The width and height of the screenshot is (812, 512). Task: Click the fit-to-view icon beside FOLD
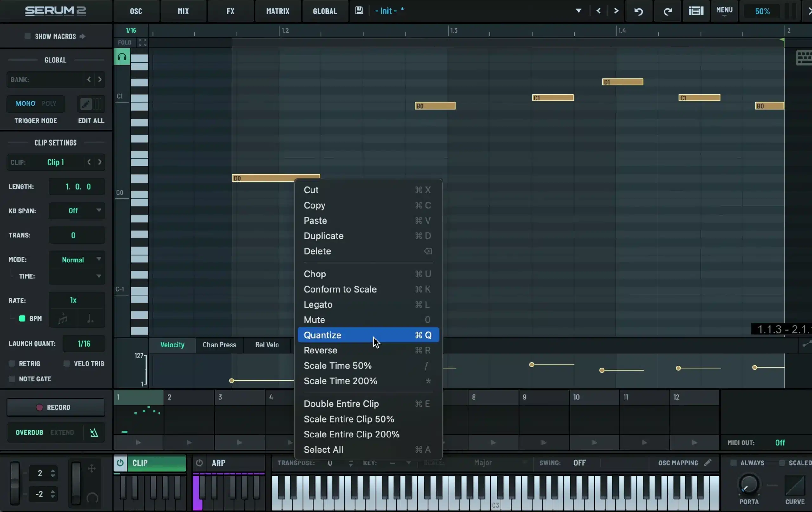pyautogui.click(x=143, y=42)
